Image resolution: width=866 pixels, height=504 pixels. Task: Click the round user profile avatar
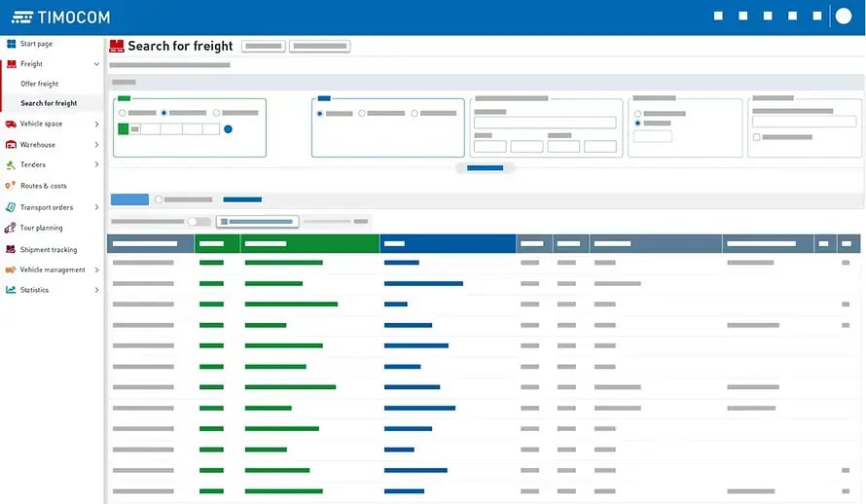(x=844, y=17)
